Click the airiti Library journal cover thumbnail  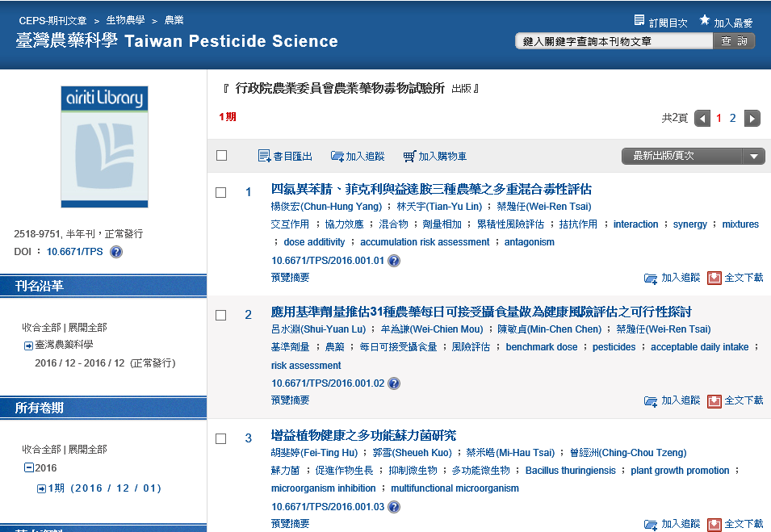click(x=104, y=147)
